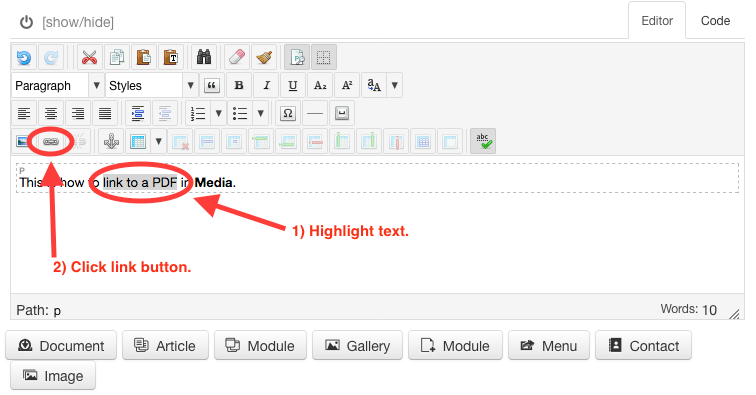Toggle Bold formatting
Screen dimensions: 756x395
(x=239, y=86)
